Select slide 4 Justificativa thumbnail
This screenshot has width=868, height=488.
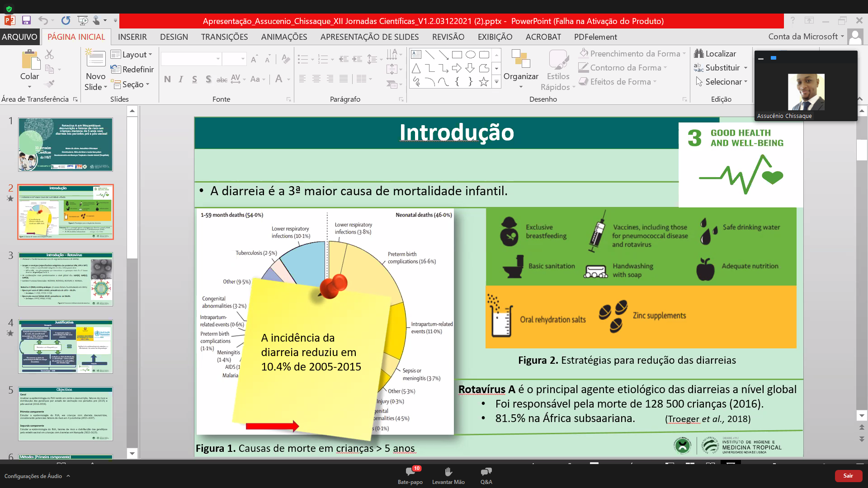tap(66, 347)
